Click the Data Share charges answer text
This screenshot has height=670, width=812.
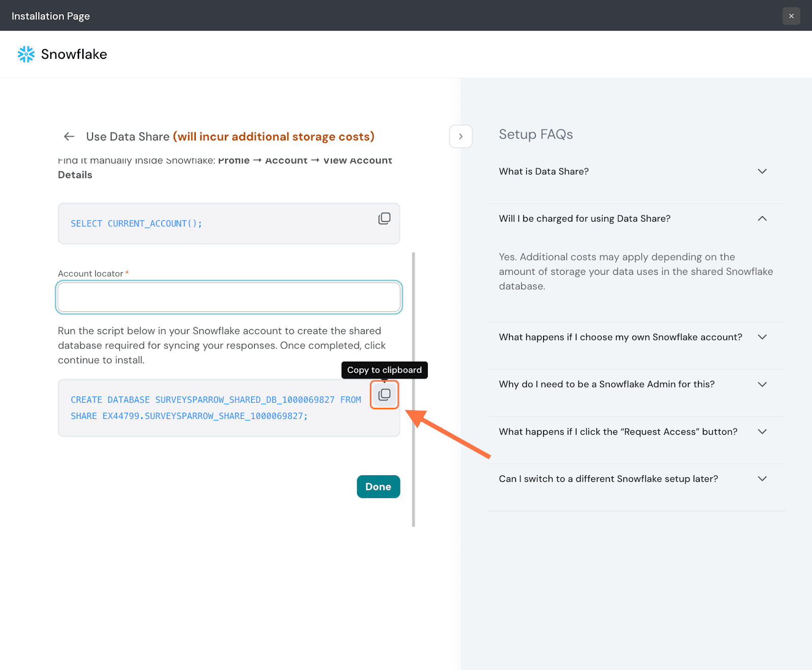point(635,272)
